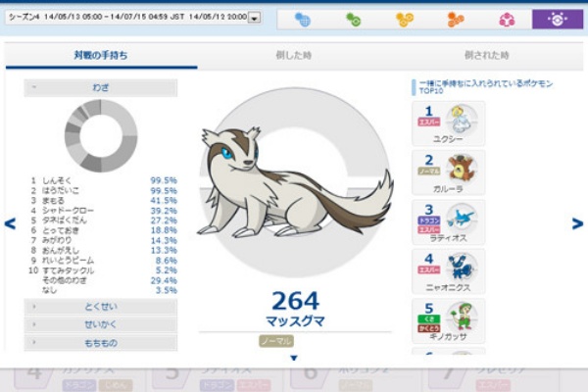Go to next Pokémon with right arrow
The height and width of the screenshot is (392, 588).
click(577, 224)
